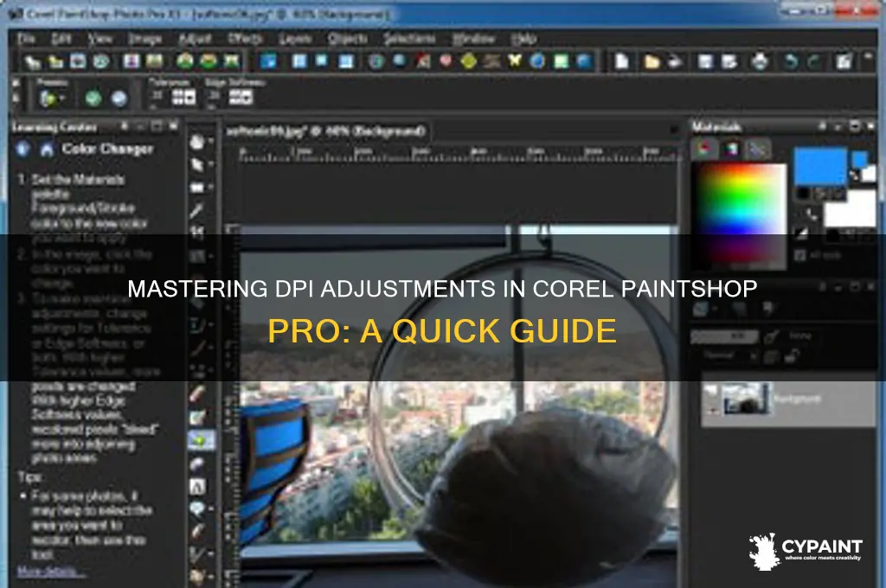Image resolution: width=886 pixels, height=588 pixels.
Task: Click the yellow diamond icon in the toolbar
Action: tap(468, 61)
